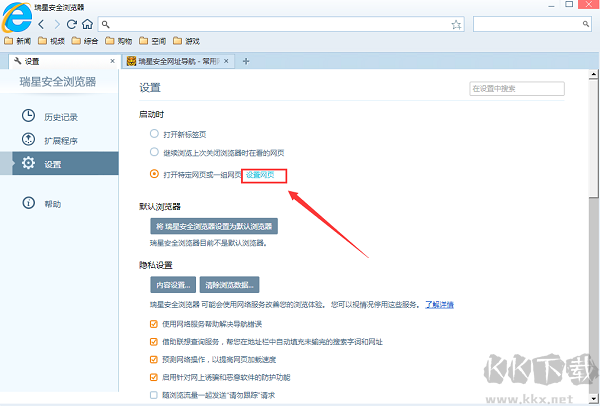
Task: Open a new tab with plus button
Action: point(246,61)
